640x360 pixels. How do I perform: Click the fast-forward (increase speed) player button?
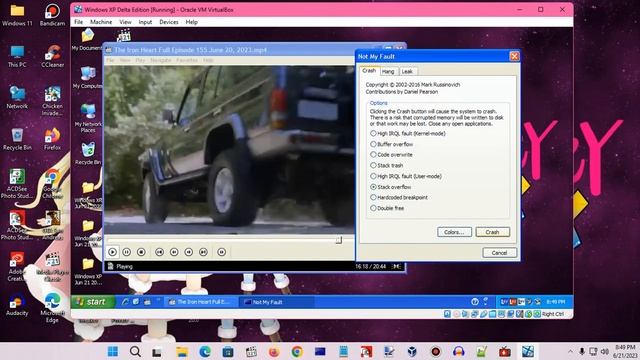pos(189,252)
